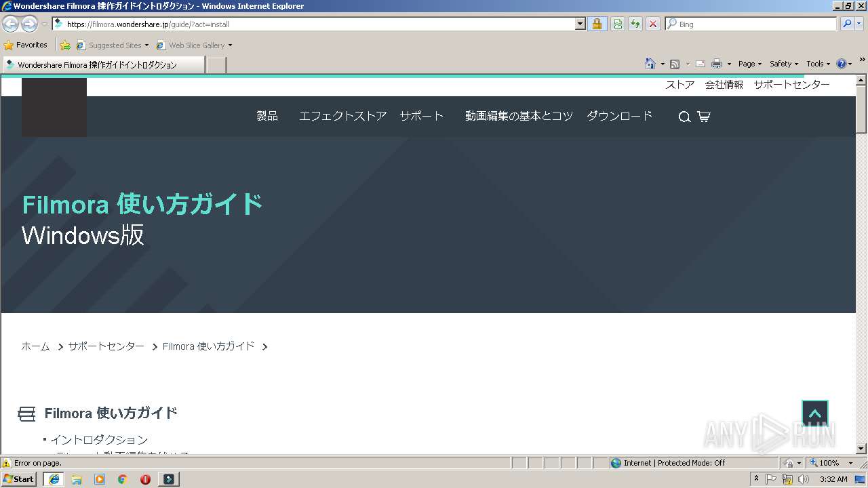The image size is (868, 488).
Task: Open the サポート nav menu item
Action: tap(421, 116)
